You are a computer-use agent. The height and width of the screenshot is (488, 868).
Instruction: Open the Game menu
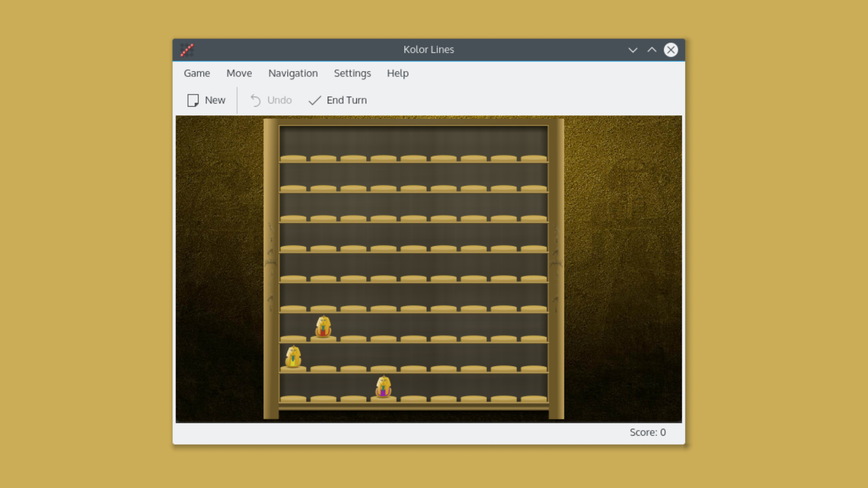[x=197, y=73]
